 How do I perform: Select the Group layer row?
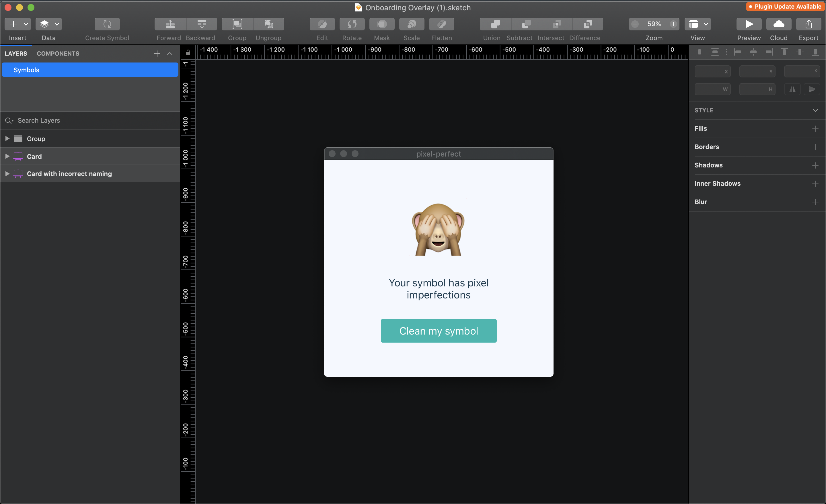coord(90,139)
